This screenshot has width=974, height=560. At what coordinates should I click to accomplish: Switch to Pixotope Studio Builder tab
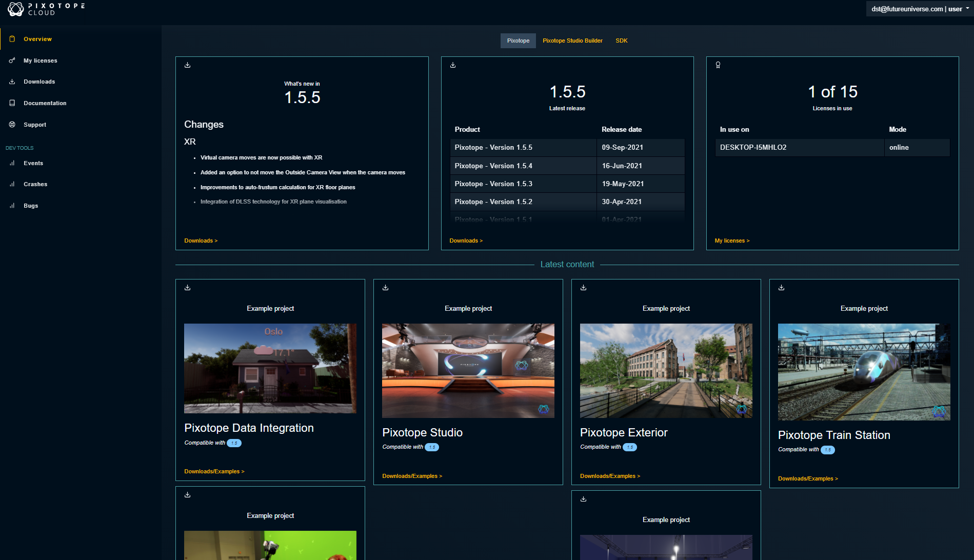tap(572, 41)
